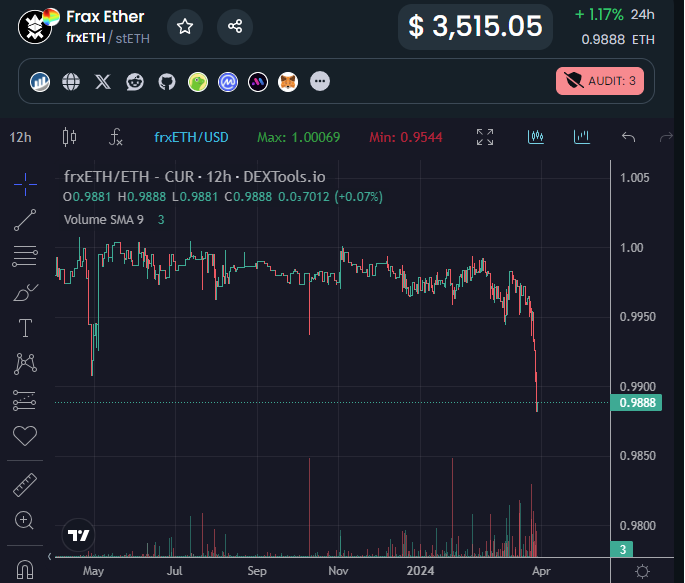The height and width of the screenshot is (583, 685).
Task: Click the TradingView logo
Action: [x=78, y=535]
